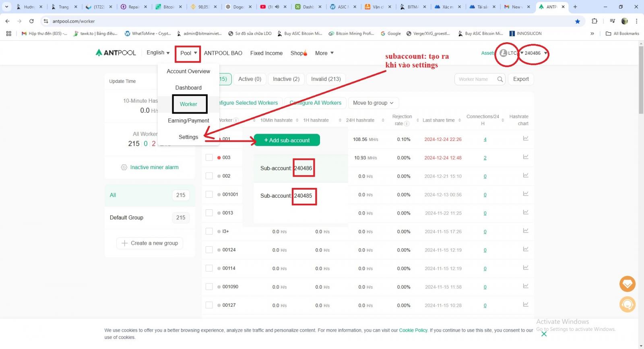Open the English language dropdown
644x349 pixels.
tap(158, 53)
